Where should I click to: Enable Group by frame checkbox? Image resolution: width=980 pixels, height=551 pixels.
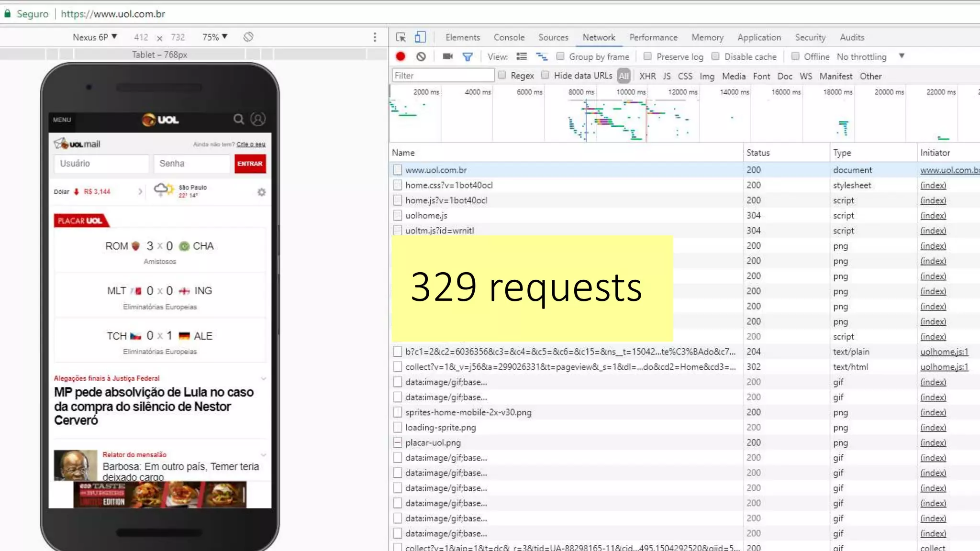coord(560,56)
